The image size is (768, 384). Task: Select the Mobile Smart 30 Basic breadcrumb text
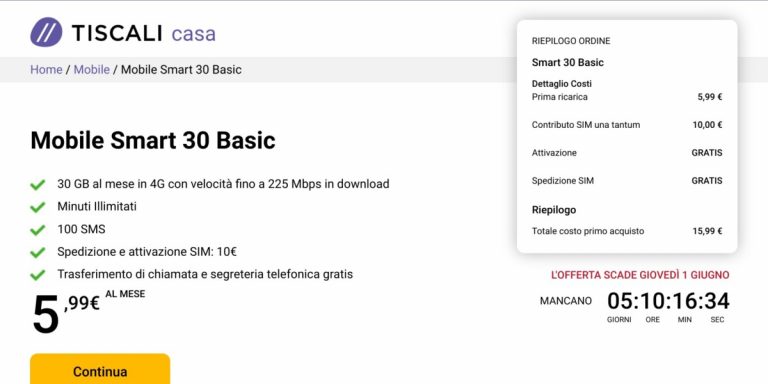coord(181,70)
